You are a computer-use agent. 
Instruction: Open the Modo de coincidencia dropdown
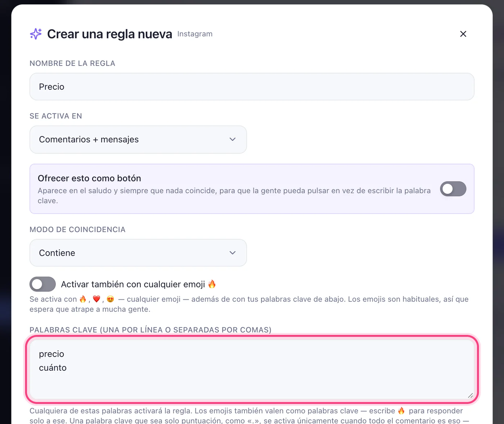[138, 253]
